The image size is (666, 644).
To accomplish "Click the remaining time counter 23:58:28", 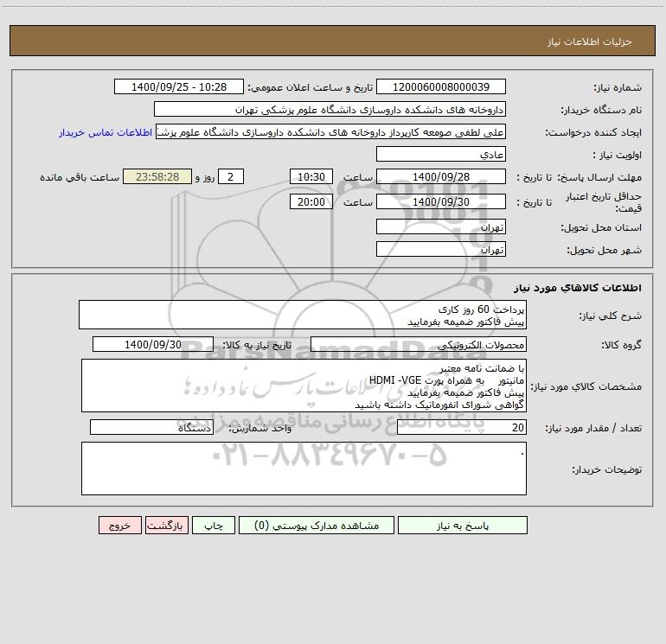I will click(x=157, y=176).
